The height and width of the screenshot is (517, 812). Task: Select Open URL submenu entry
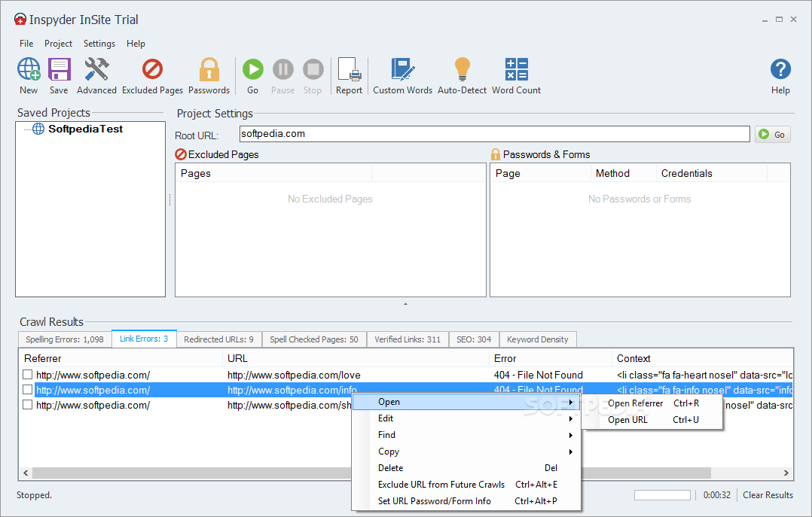coord(652,420)
